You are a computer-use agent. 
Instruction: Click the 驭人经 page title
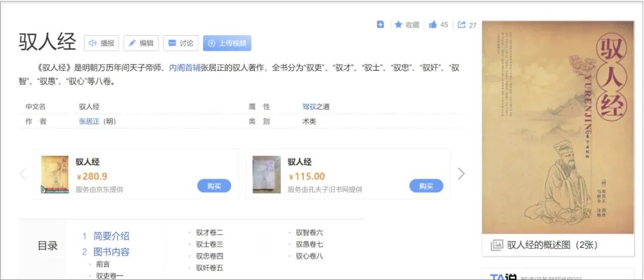click(47, 42)
